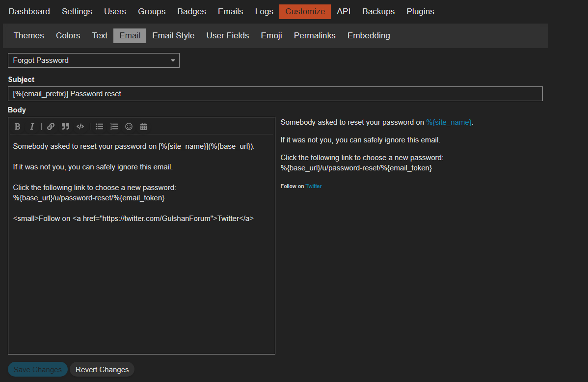The height and width of the screenshot is (382, 588).
Task: Apply italic formatting in body editor
Action: [x=32, y=127]
